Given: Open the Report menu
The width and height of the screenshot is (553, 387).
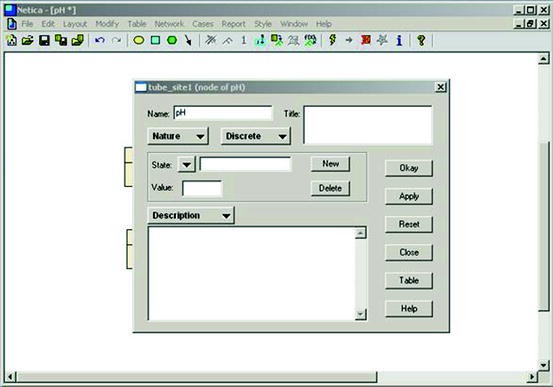Looking at the screenshot, I should pos(233,24).
